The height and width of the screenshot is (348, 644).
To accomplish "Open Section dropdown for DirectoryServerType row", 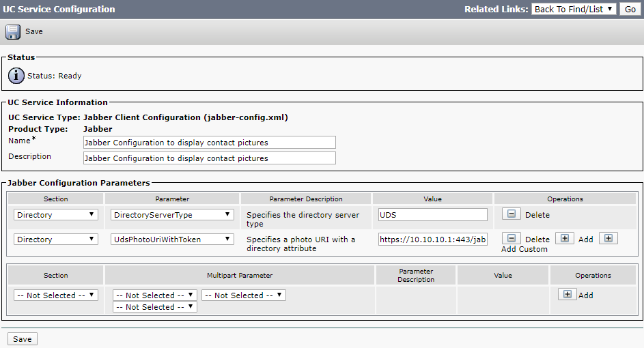I will point(56,215).
